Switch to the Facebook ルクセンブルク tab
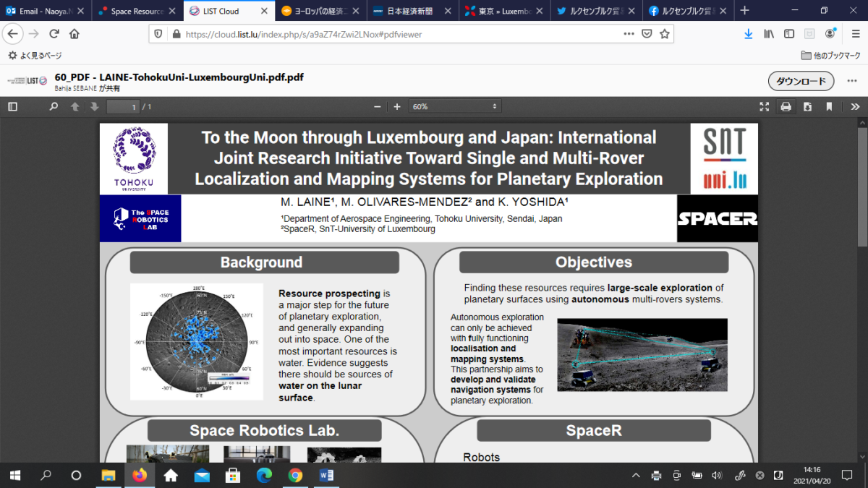The width and height of the screenshot is (868, 488). (687, 11)
